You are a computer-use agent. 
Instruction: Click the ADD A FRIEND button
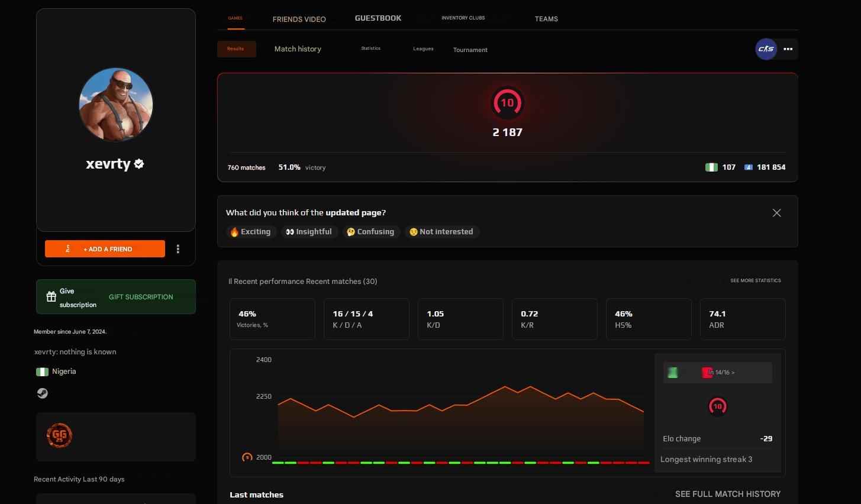pyautogui.click(x=105, y=248)
